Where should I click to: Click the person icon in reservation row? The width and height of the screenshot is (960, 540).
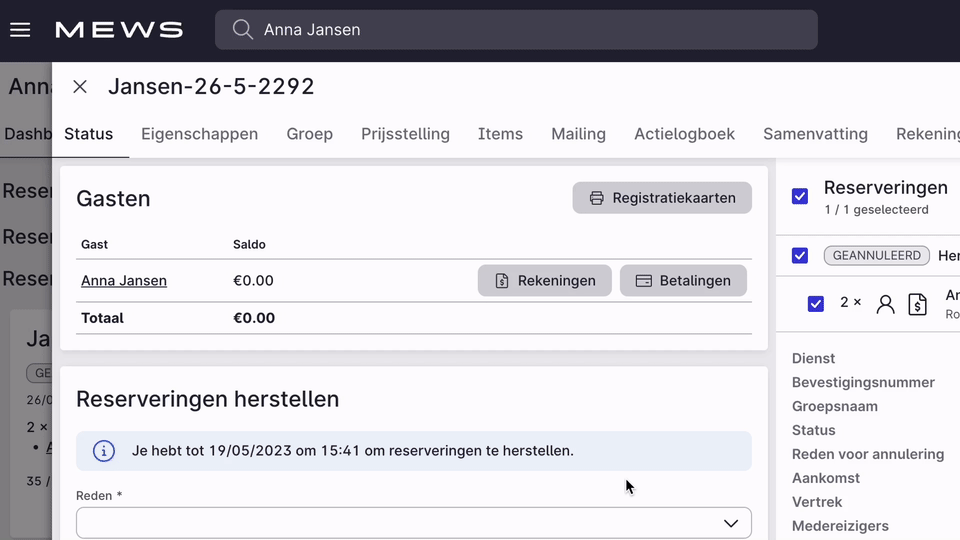click(x=885, y=304)
